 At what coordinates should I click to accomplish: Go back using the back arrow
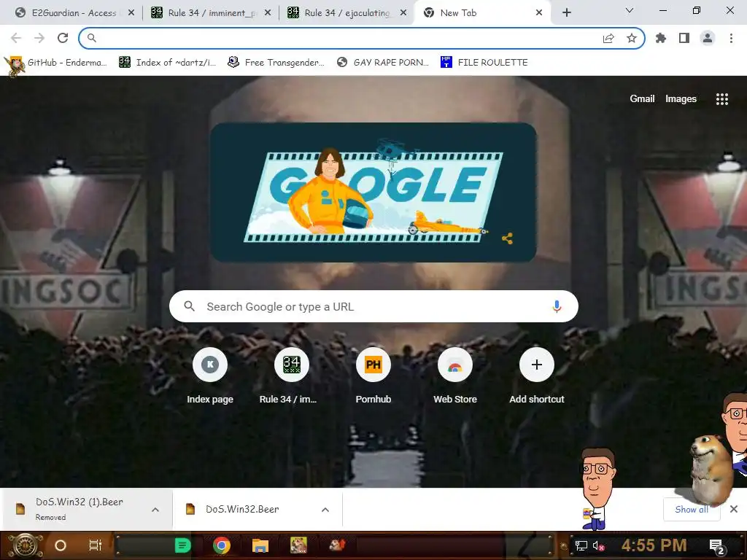pyautogui.click(x=16, y=38)
